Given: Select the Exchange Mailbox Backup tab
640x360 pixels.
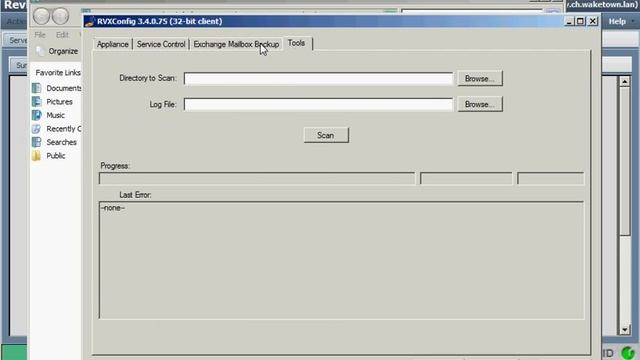Looking at the screenshot, I should 236,44.
